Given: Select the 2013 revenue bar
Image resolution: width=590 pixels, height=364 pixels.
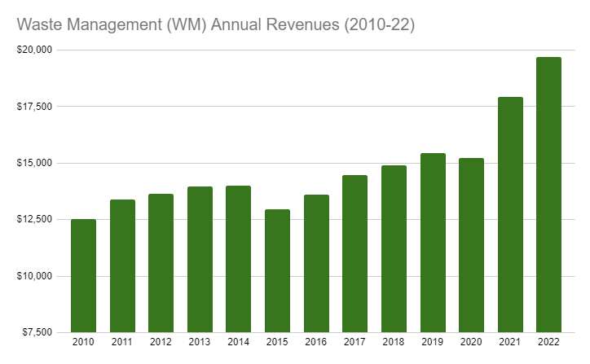Looking at the screenshot, I should (x=200, y=260).
